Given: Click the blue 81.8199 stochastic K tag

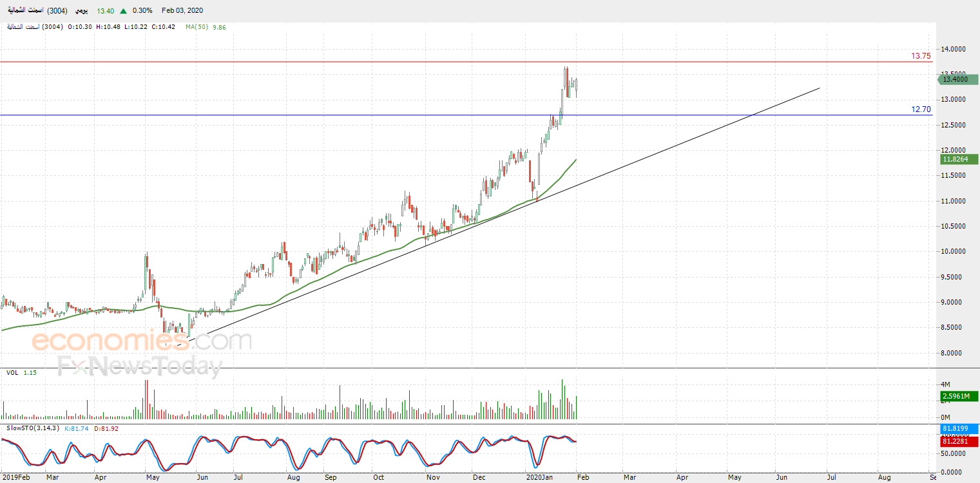Looking at the screenshot, I should pos(959,429).
